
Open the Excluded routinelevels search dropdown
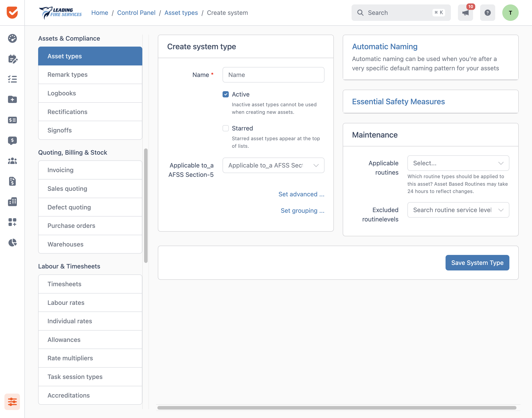458,210
